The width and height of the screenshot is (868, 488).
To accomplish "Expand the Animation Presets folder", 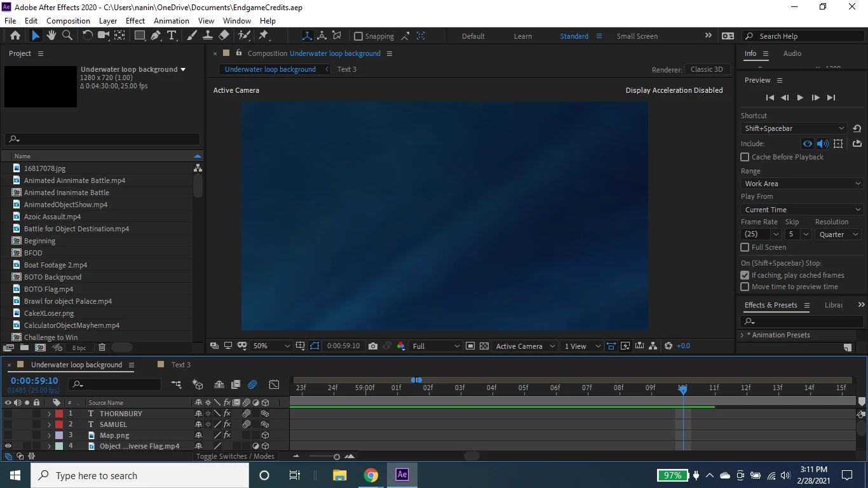I will pyautogui.click(x=742, y=335).
